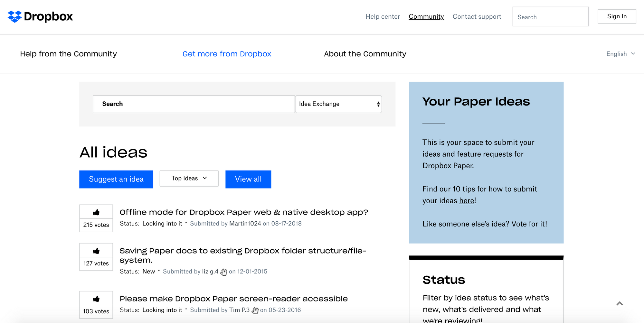The width and height of the screenshot is (644, 323).
Task: Click the Dropbox logo
Action: point(40,16)
